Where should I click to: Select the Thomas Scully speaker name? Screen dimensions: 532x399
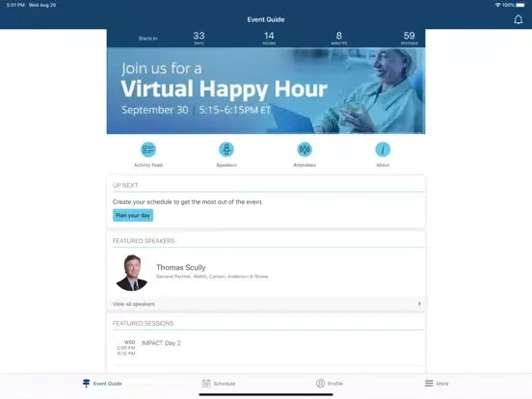click(x=181, y=267)
